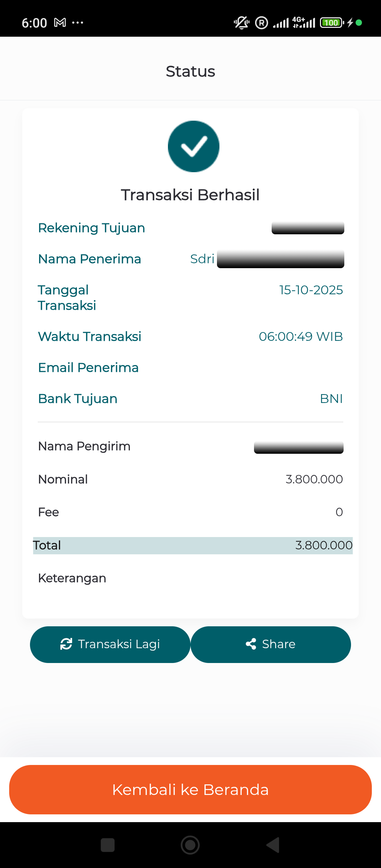Tap the Share button label

coord(279,644)
